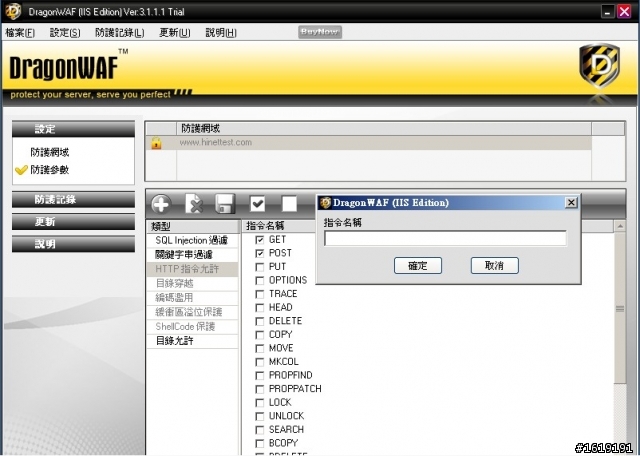Viewport: 640px width, 456px height.
Task: Click the 防護網域 column header
Action: (x=384, y=129)
